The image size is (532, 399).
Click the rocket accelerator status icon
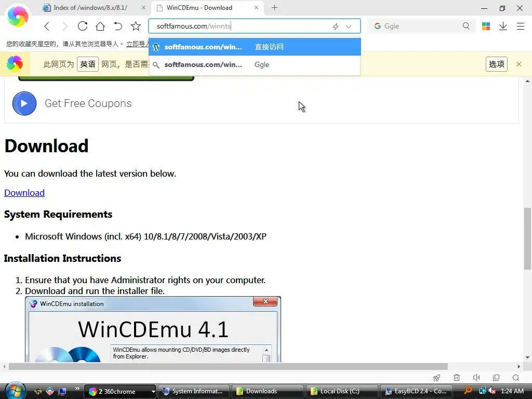pos(436,378)
